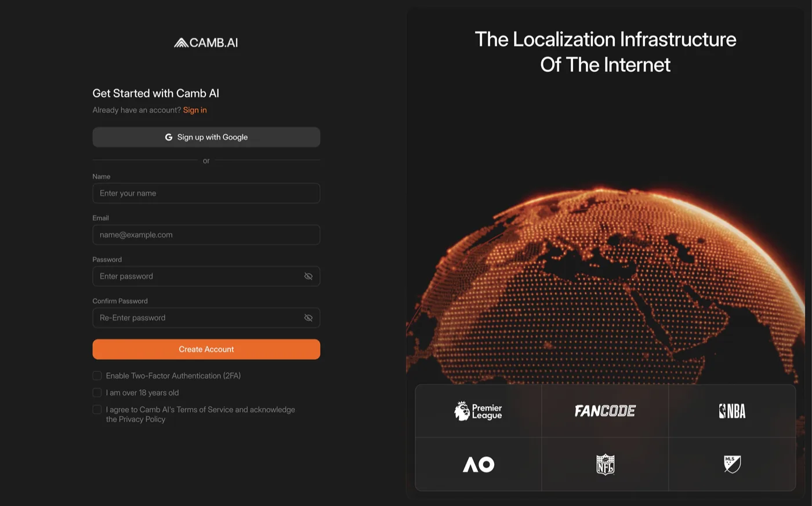Click the CAMB.AI logo
This screenshot has width=812, height=506.
[x=206, y=42]
